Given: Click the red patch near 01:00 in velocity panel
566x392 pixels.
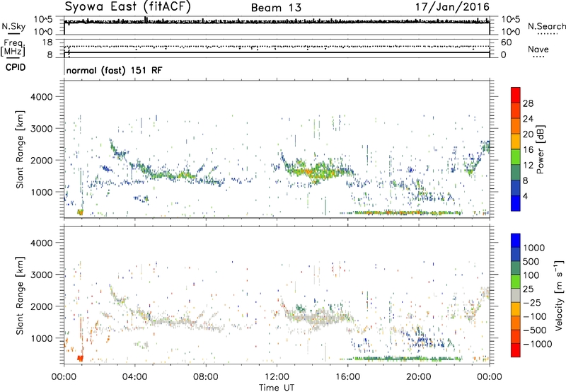Looking at the screenshot, I should click(80, 358).
